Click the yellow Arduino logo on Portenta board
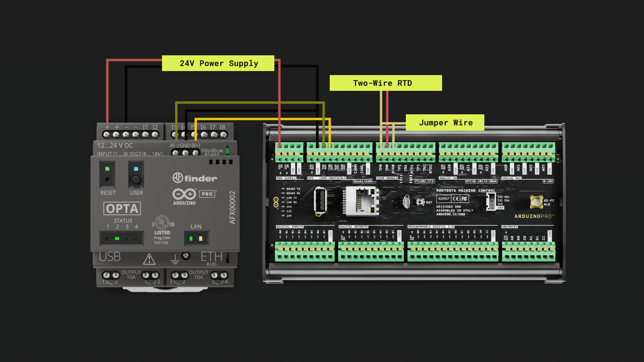Viewport: 644px width, 362px height. [276, 202]
